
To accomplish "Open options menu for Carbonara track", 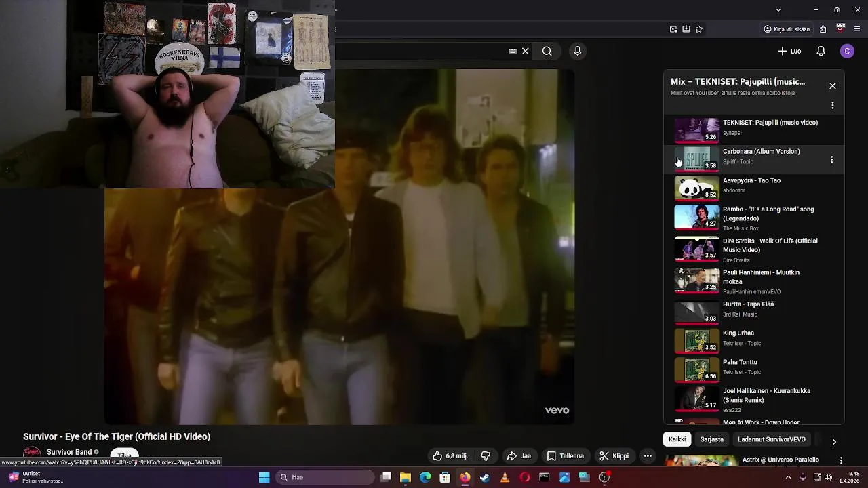I will (x=831, y=159).
